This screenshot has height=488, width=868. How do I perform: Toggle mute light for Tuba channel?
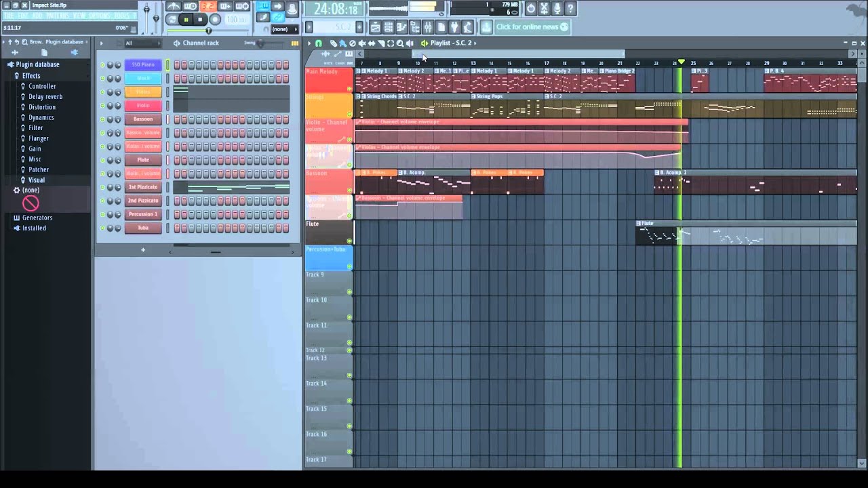tap(102, 228)
